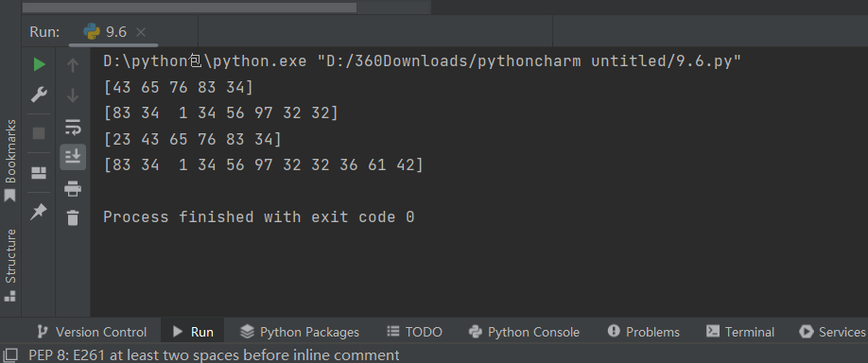The image size is (868, 363).
Task: Open run configuration wrench icon
Action: tap(39, 95)
